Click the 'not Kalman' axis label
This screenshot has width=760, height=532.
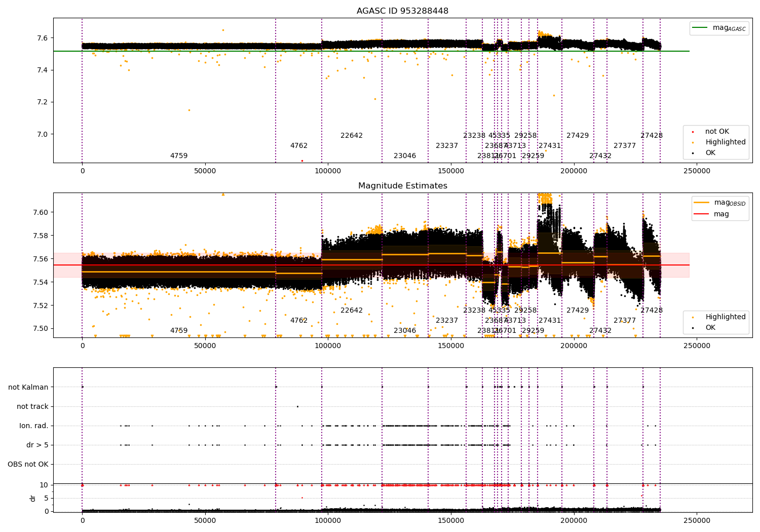pos(28,388)
